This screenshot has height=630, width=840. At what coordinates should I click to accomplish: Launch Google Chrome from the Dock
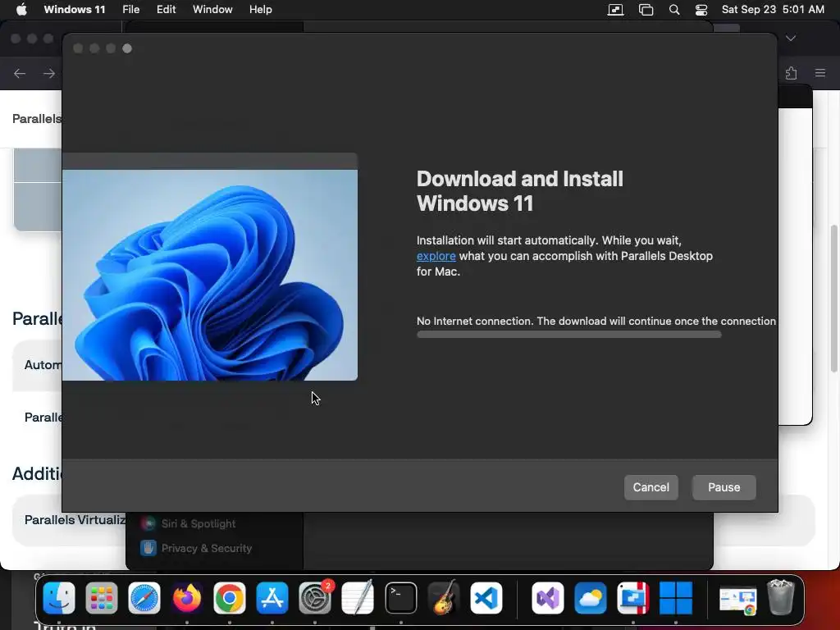pyautogui.click(x=230, y=598)
